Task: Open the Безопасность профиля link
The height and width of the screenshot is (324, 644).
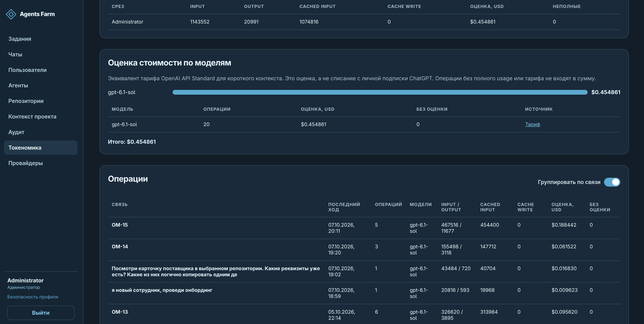Action: pos(33,297)
